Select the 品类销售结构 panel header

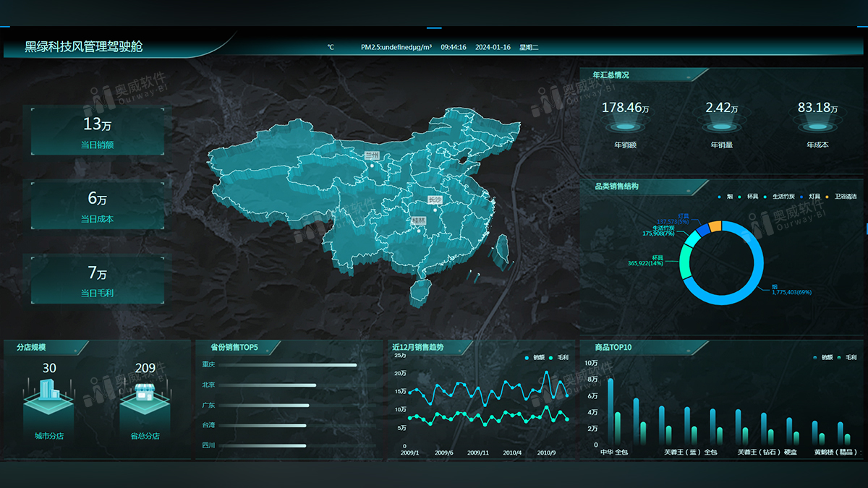point(616,187)
